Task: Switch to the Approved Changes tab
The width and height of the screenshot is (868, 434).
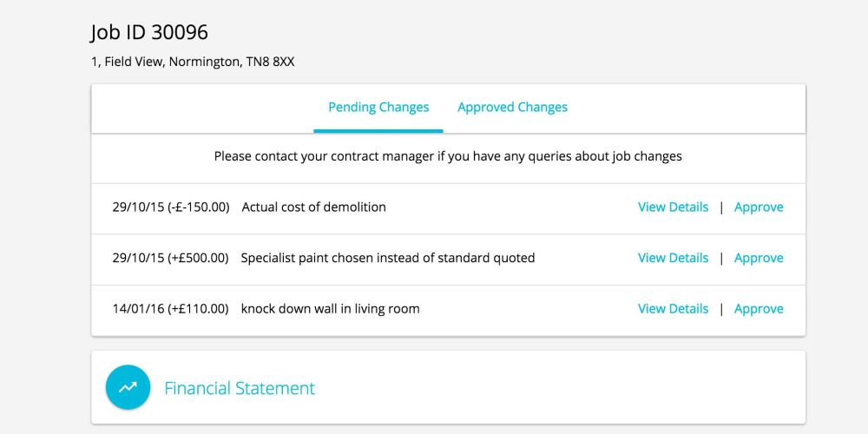Action: pos(512,108)
